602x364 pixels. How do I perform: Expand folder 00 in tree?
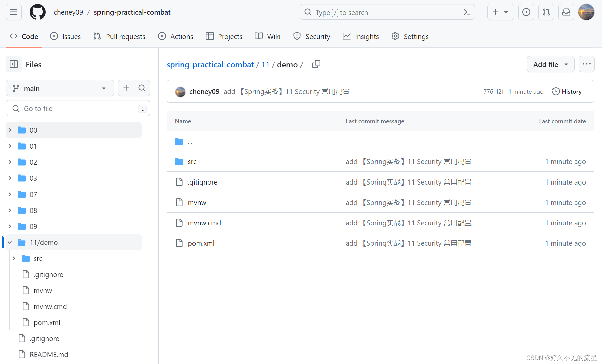tap(10, 130)
